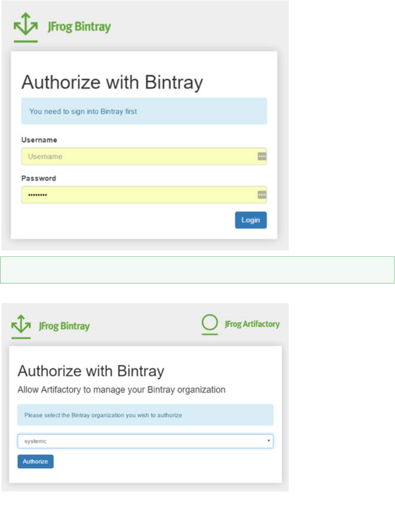Image resolution: width=395 pixels, height=532 pixels.
Task: Click the JFrog Bintray text left of Artifactory logo
Action: click(x=64, y=326)
